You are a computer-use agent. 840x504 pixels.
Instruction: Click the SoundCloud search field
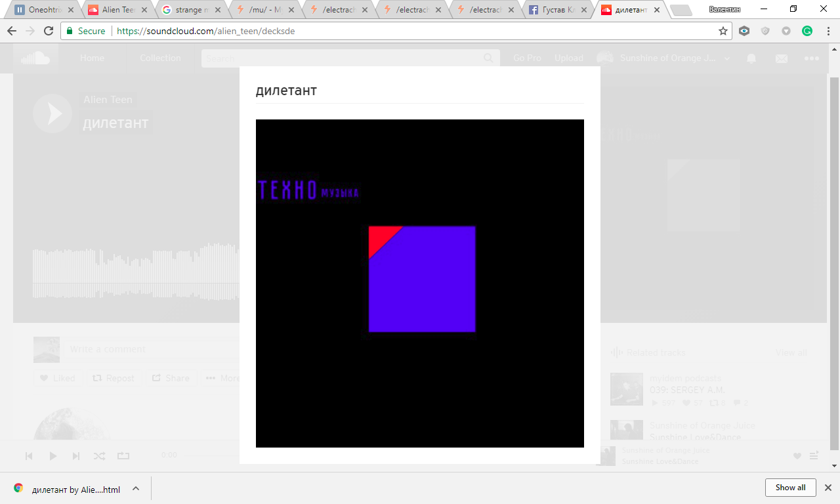(x=350, y=58)
